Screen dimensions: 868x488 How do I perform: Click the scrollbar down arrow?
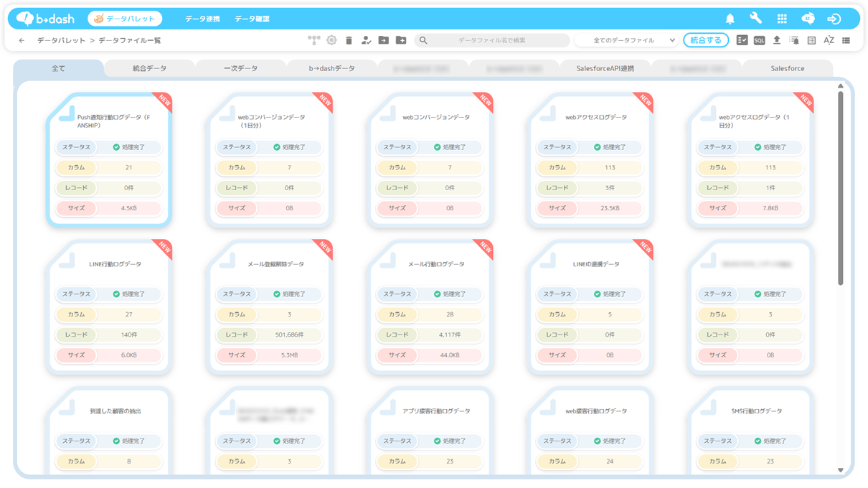pyautogui.click(x=841, y=470)
